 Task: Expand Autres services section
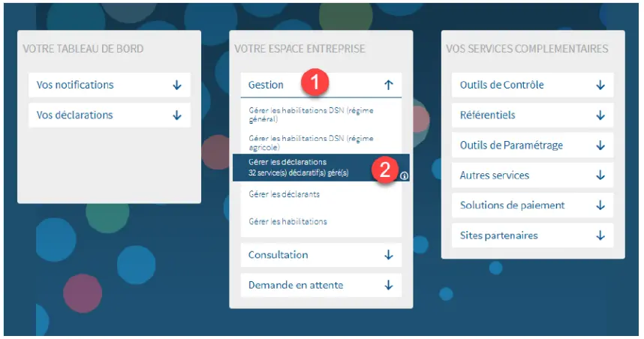point(600,175)
